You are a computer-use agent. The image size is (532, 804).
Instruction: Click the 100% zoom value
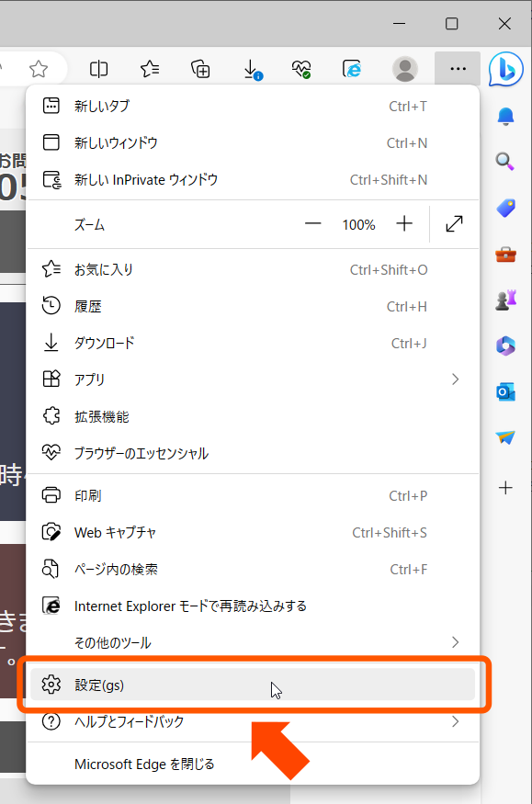click(x=358, y=224)
